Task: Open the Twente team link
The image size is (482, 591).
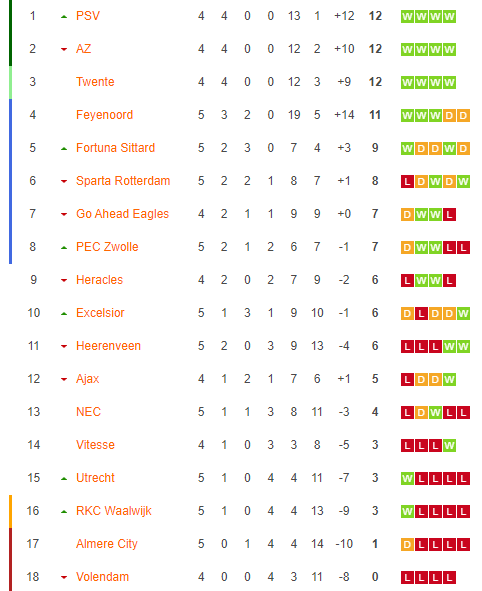Action: pos(95,82)
